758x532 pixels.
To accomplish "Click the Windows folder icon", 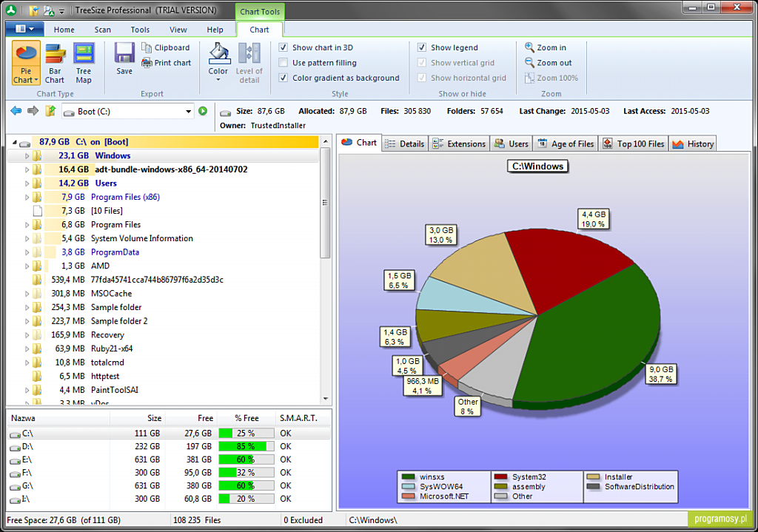I will (37, 155).
